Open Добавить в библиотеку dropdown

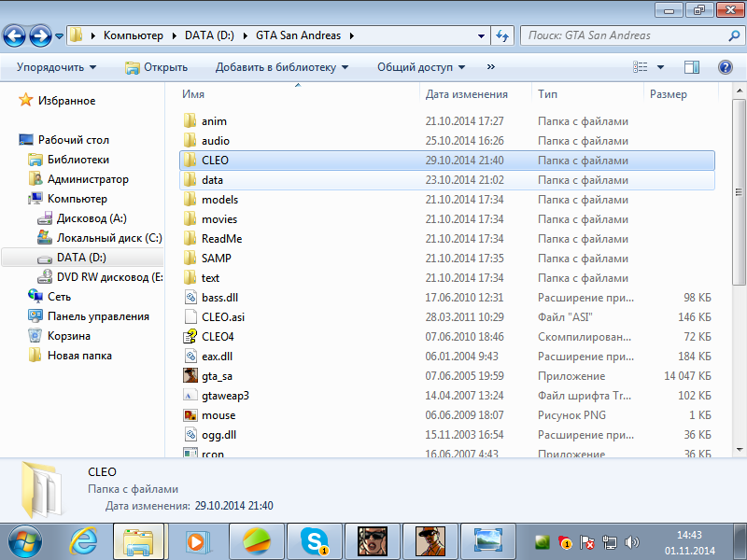pyautogui.click(x=282, y=67)
